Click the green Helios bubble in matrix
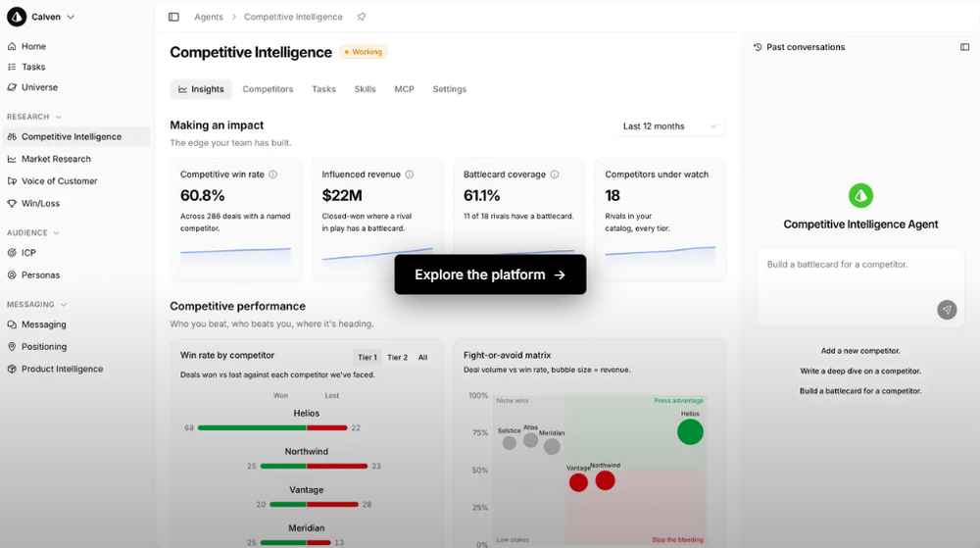 point(690,431)
